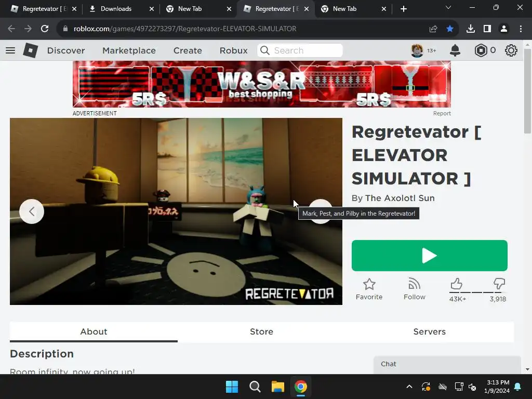This screenshot has height=399, width=532.
Task: Open the Robux balance icon
Action: point(481,50)
